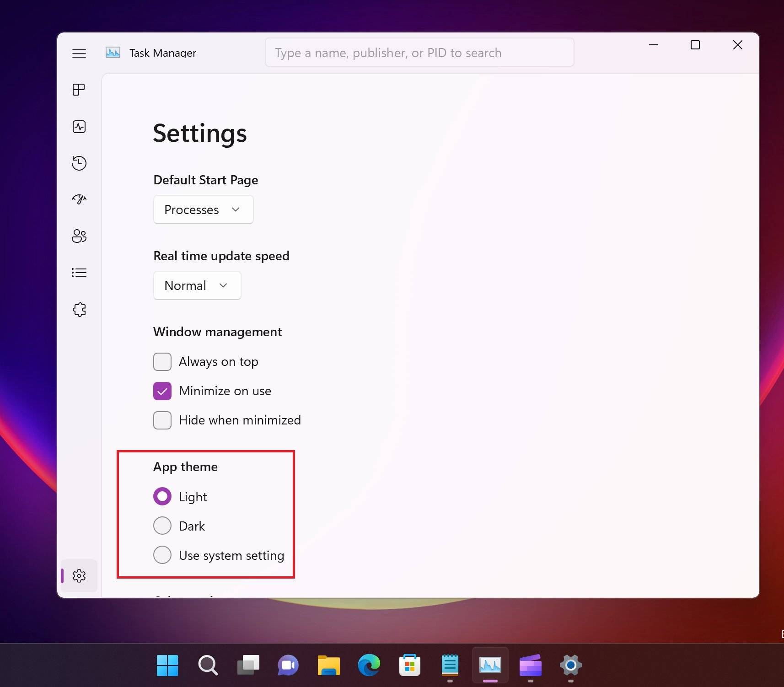Select the Dark app theme

(x=162, y=526)
